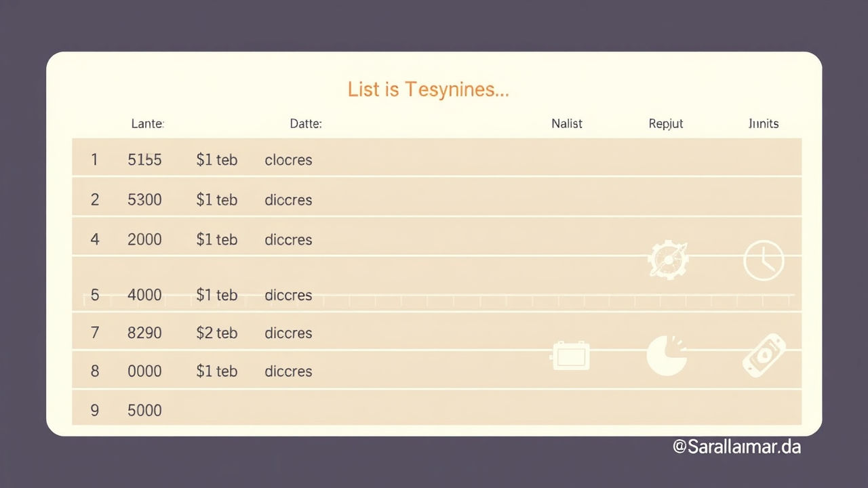The height and width of the screenshot is (488, 868).
Task: Click the 'List is Tesynines...' title
Action: pyautogui.click(x=428, y=89)
